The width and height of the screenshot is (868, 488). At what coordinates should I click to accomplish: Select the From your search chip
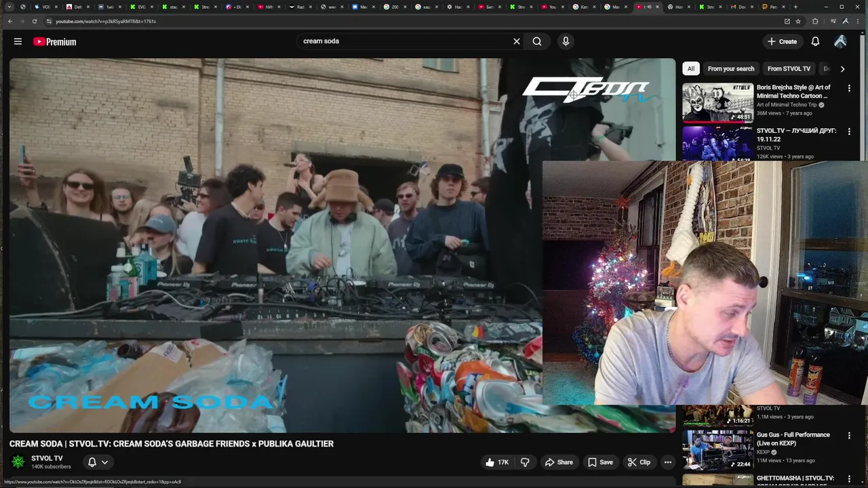[x=730, y=68]
